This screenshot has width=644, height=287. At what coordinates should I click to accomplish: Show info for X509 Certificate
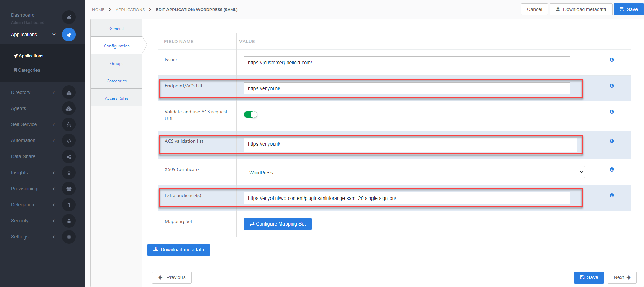tap(612, 169)
